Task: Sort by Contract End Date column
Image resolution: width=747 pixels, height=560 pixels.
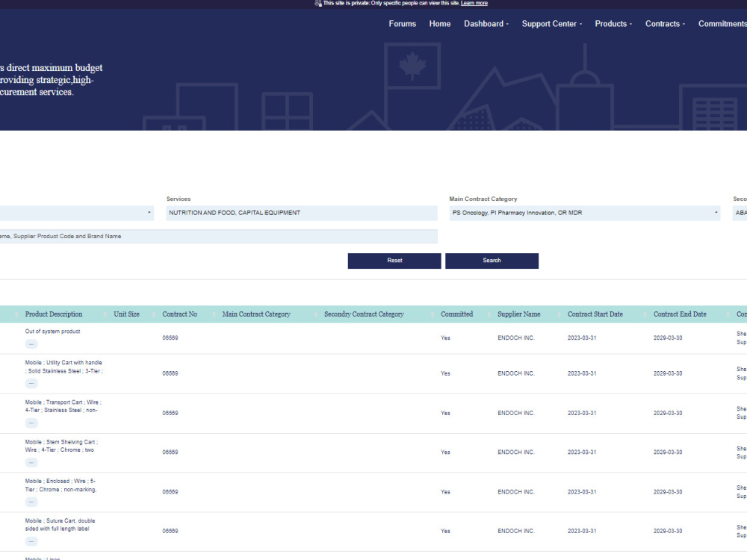Action: [x=680, y=314]
